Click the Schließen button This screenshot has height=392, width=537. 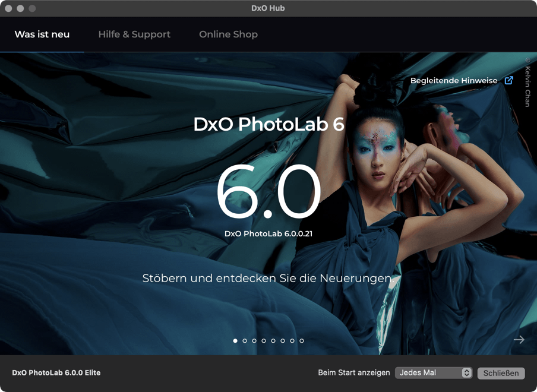501,373
